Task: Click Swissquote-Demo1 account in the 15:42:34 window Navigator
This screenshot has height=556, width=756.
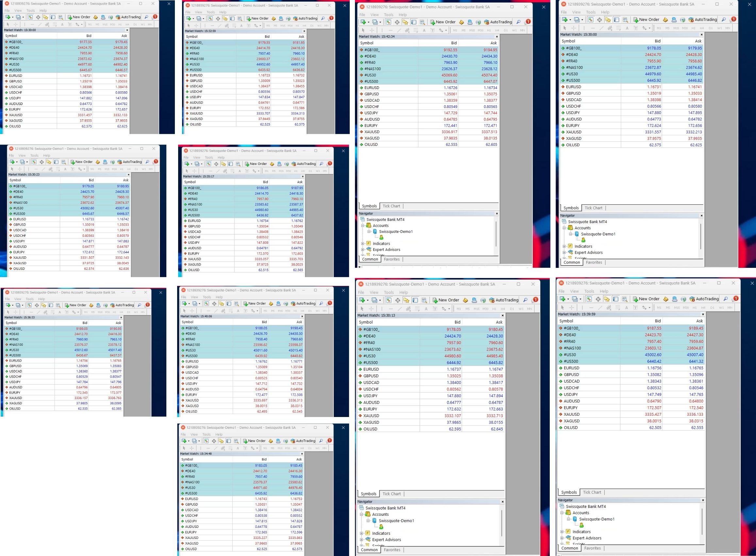Action: pos(395,232)
